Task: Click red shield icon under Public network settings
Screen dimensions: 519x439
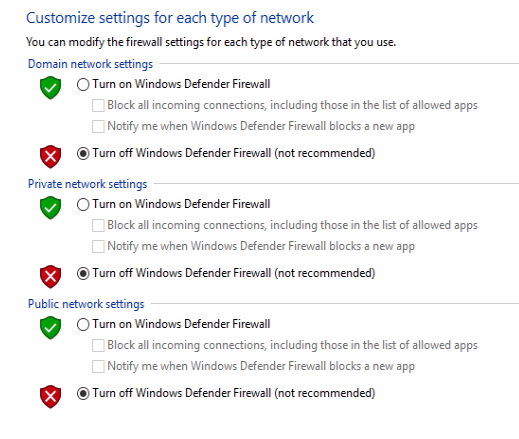Action: [50, 396]
